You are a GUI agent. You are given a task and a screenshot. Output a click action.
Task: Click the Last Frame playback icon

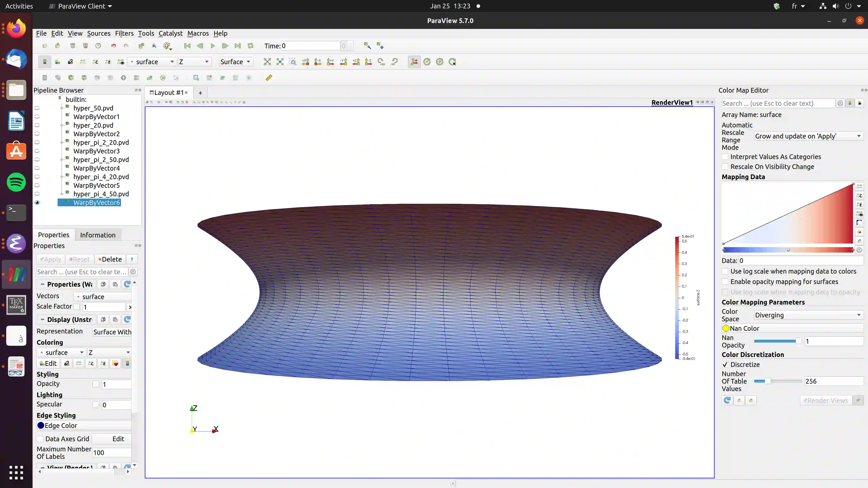pos(238,46)
